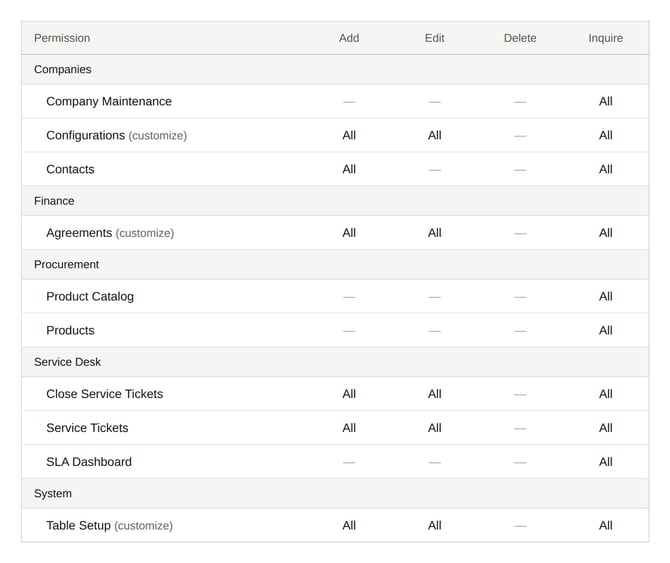This screenshot has width=670, height=563.
Task: Click Contacts Inquire value All
Action: point(605,169)
